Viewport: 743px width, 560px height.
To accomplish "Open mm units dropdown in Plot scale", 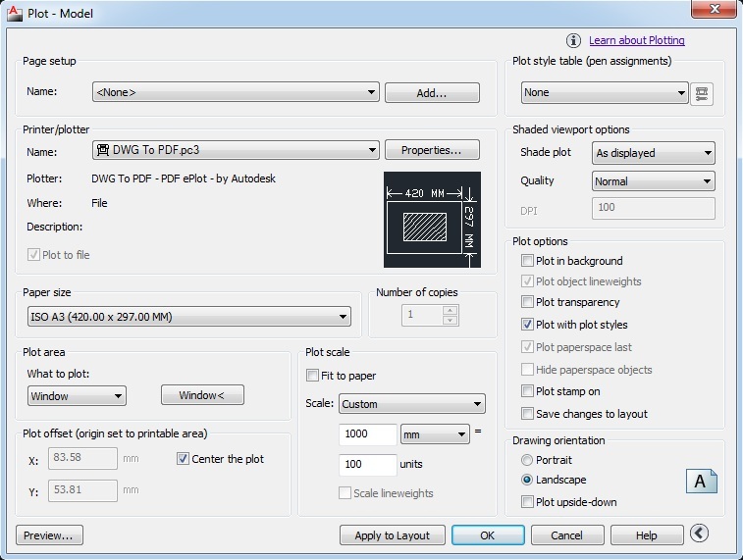I will coord(435,434).
